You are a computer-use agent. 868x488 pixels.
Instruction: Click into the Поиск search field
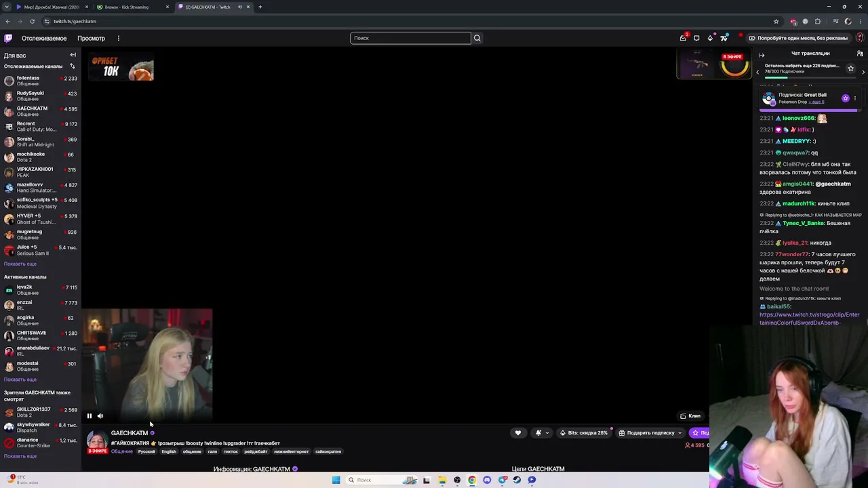pos(410,38)
